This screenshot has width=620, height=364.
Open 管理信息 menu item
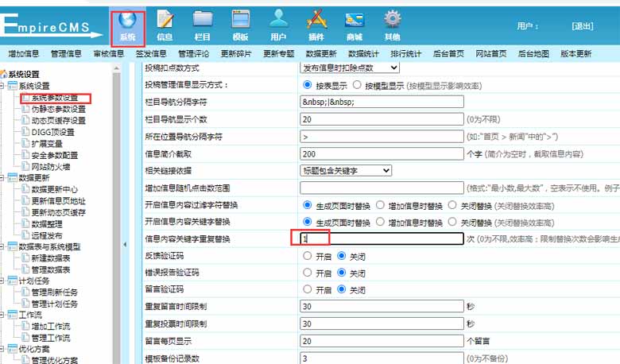tap(66, 54)
